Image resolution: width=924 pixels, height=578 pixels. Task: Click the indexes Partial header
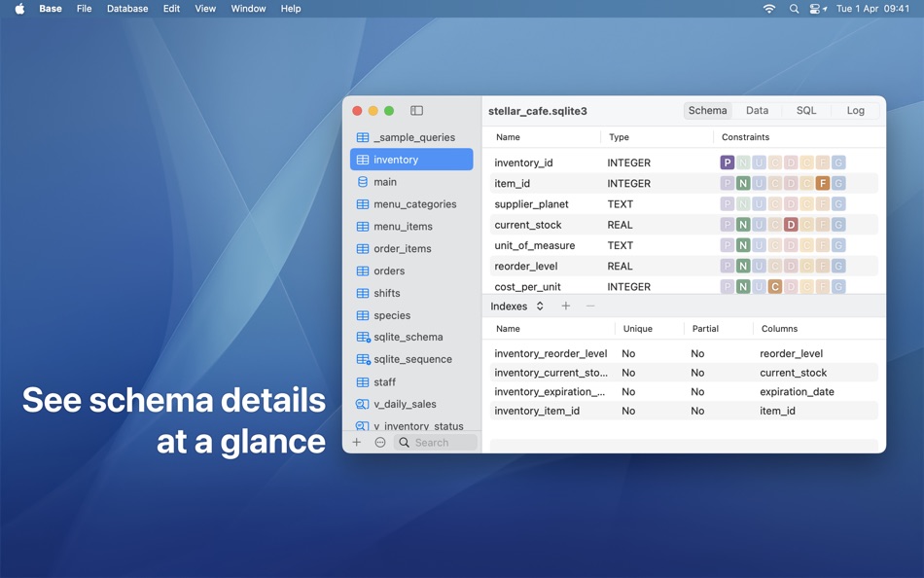pyautogui.click(x=705, y=329)
